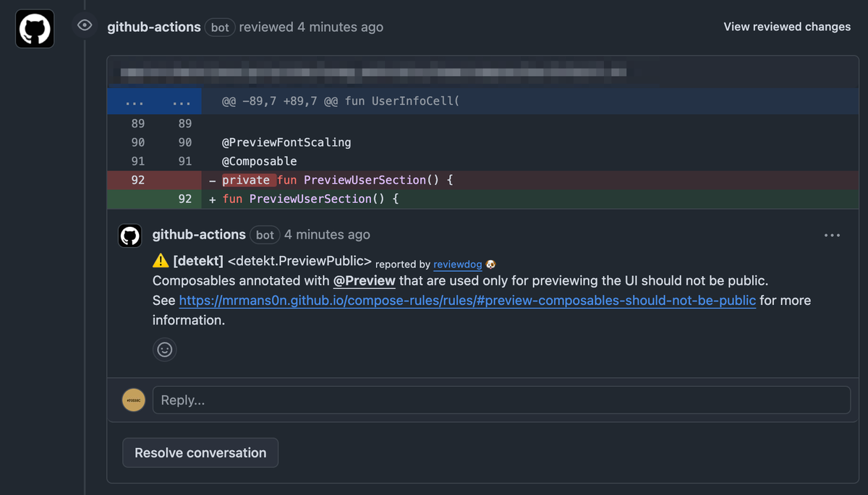Open the comment three-dot options menu
The width and height of the screenshot is (868, 495).
click(832, 236)
